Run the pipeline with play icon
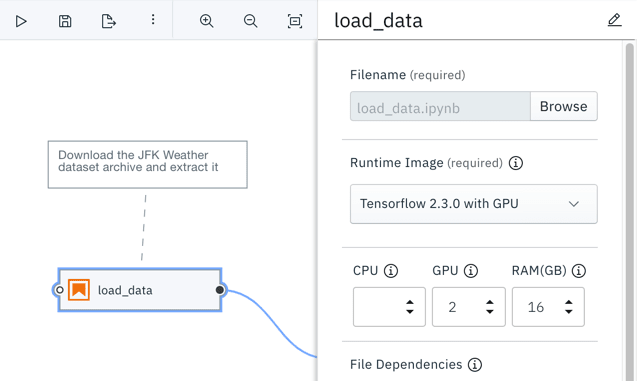 [x=21, y=21]
